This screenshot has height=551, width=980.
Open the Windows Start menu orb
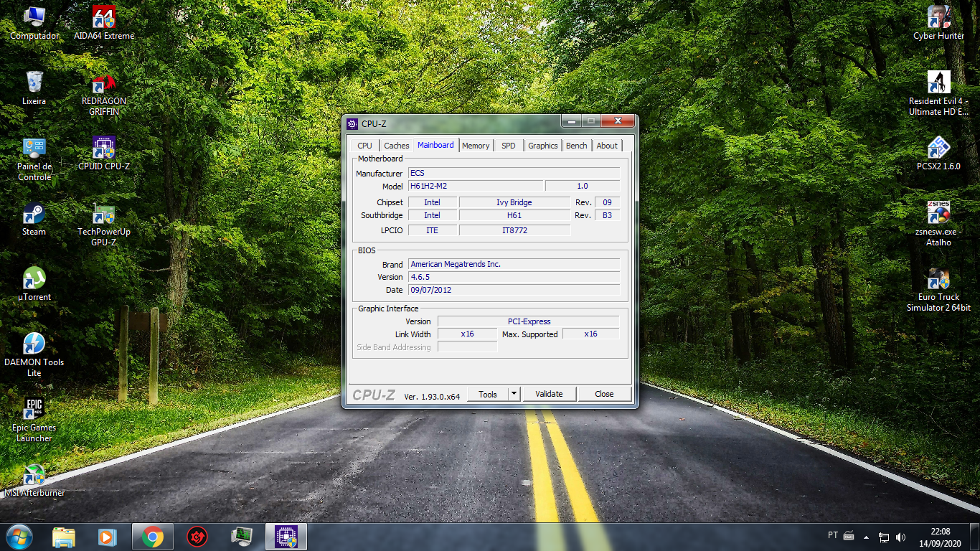[19, 537]
